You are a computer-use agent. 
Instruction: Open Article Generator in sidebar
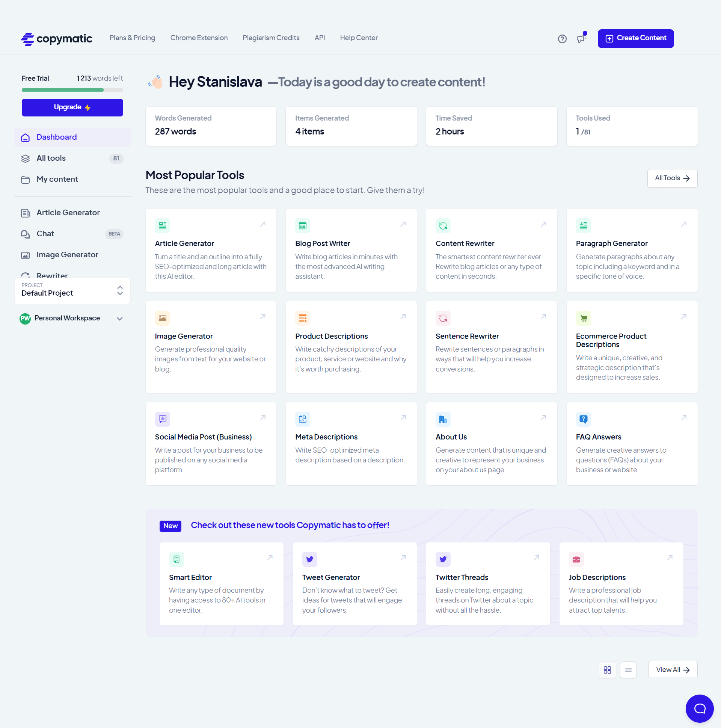[x=72, y=213]
